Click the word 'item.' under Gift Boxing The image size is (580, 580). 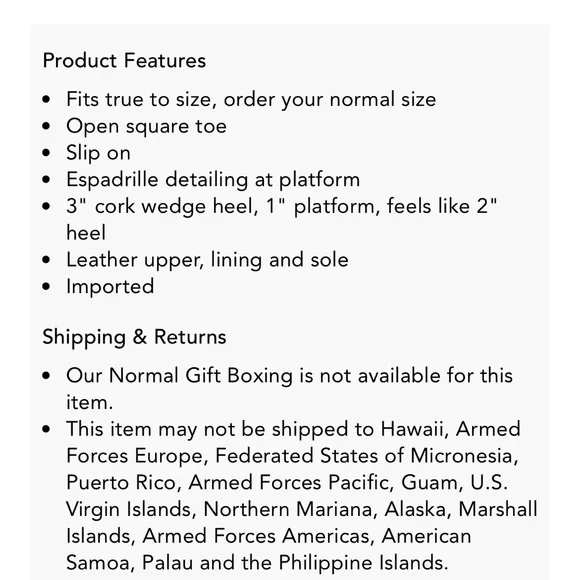[x=90, y=402]
